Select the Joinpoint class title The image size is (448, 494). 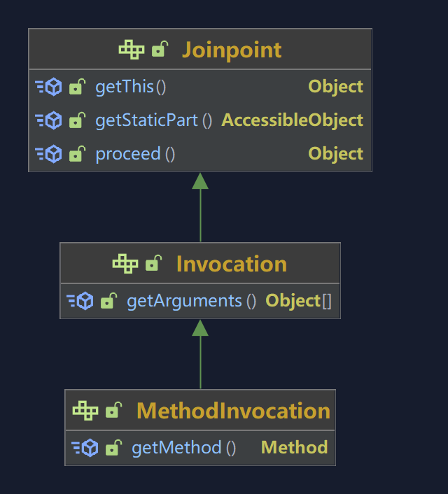[232, 50]
